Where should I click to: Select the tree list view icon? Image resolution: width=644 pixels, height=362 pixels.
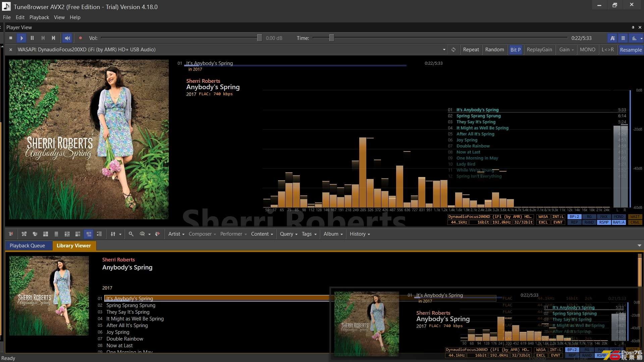point(99,234)
